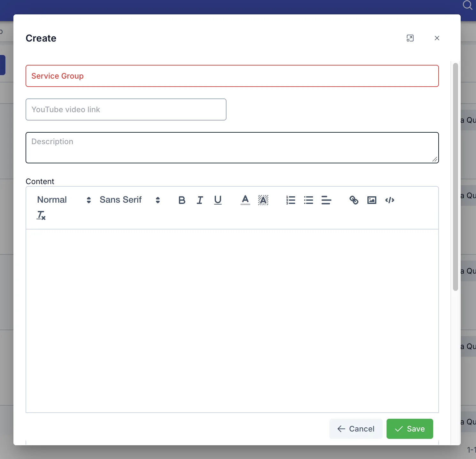Viewport: 476px width, 459px height.
Task: Open the Normal heading style dropdown
Action: (64, 200)
